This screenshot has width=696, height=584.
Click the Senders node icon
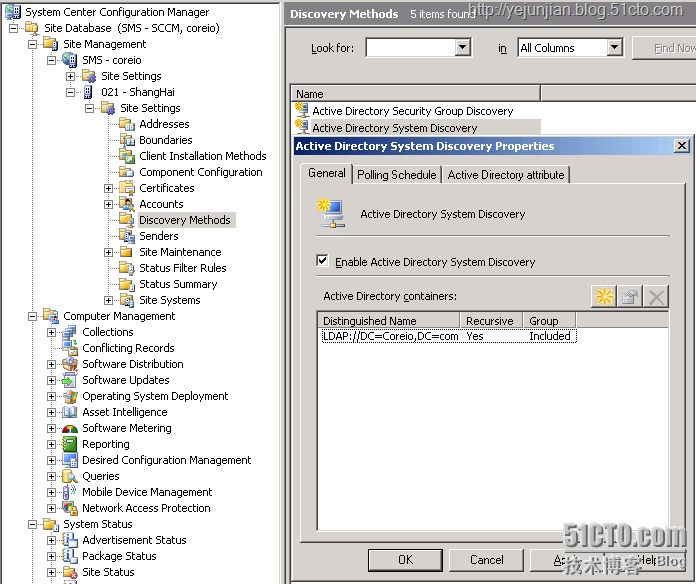coord(127,236)
